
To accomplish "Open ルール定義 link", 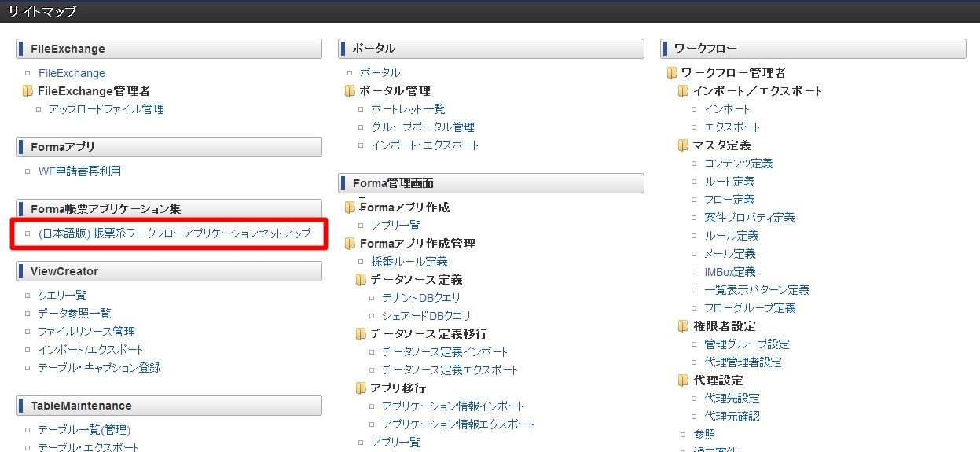I will pyautogui.click(x=732, y=236).
